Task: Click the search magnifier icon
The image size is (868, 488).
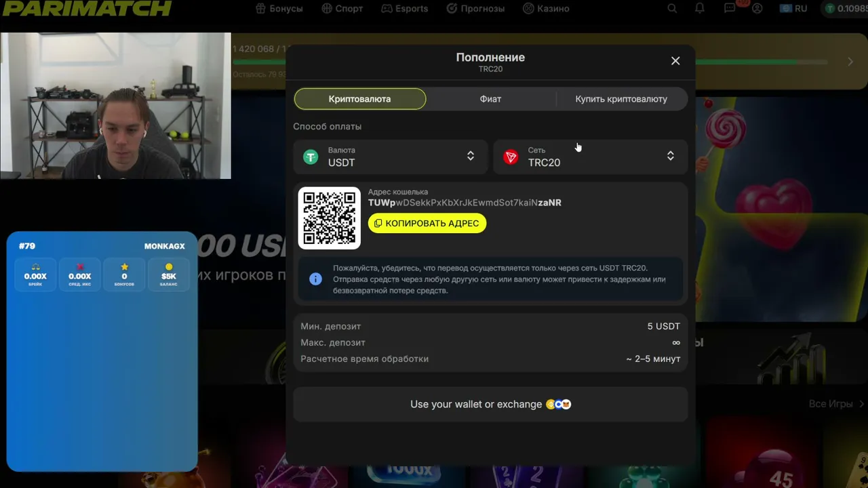Action: tap(672, 9)
